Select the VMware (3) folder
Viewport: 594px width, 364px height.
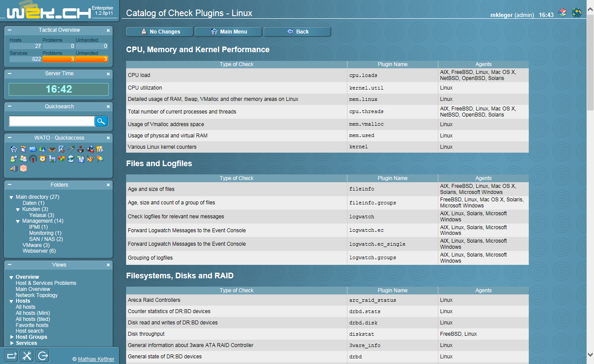tap(36, 245)
